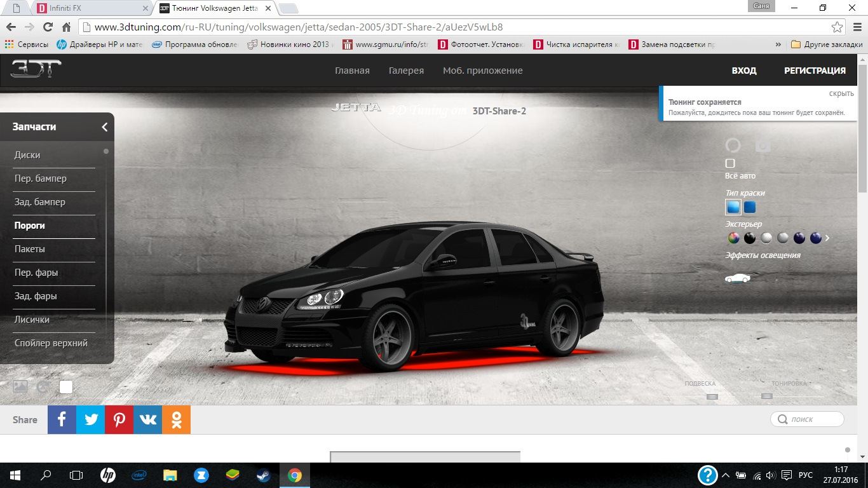Select the glossy light-blue paint type

click(733, 207)
